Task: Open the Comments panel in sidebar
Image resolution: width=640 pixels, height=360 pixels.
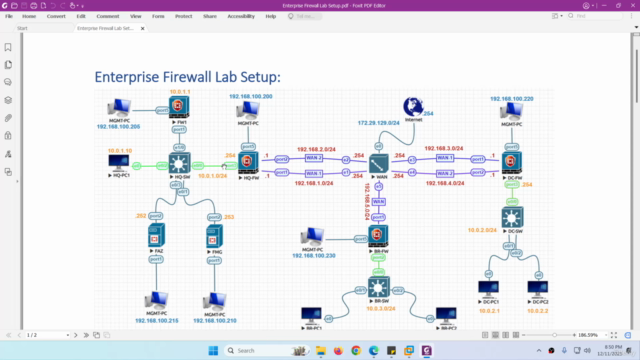Action: coord(8,82)
